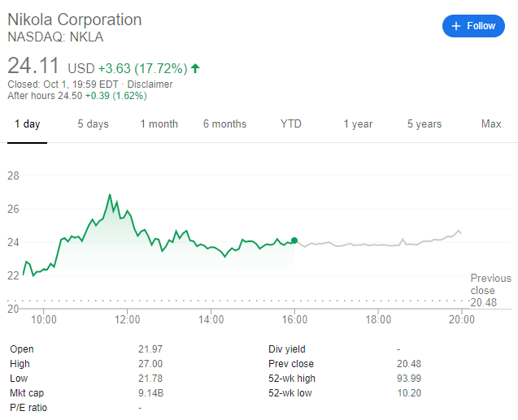Switch to the 5 days tab
The image size is (518, 420).
click(93, 124)
